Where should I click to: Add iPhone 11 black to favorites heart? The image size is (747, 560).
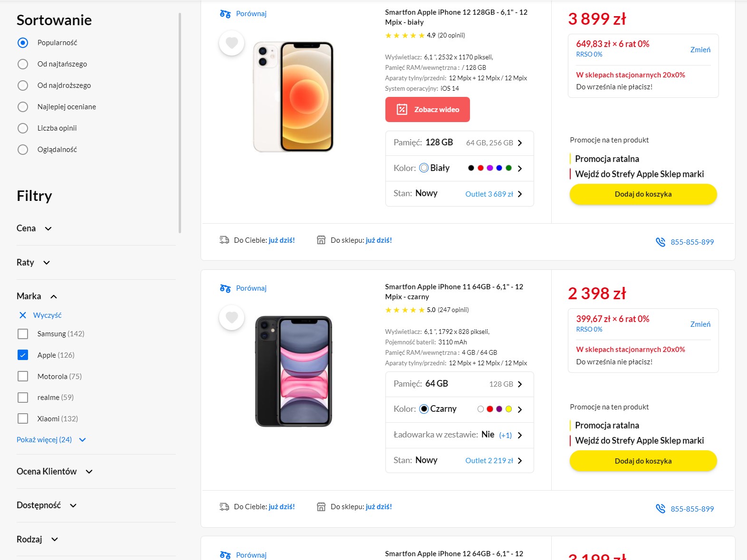(x=231, y=317)
